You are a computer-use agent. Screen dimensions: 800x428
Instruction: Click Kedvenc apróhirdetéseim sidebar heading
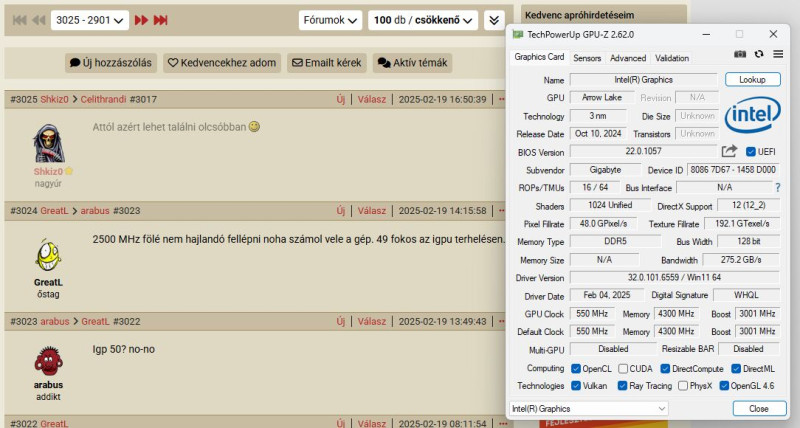(x=580, y=15)
